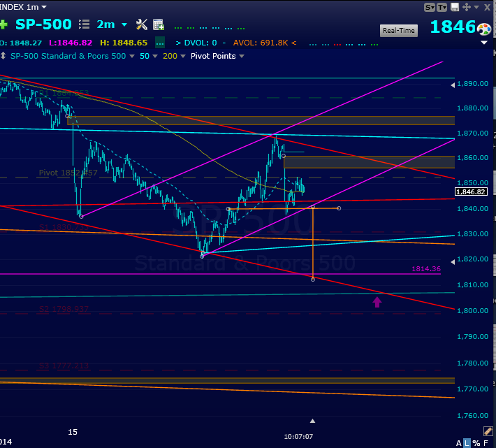Toggle A auto scale mode

458,443
